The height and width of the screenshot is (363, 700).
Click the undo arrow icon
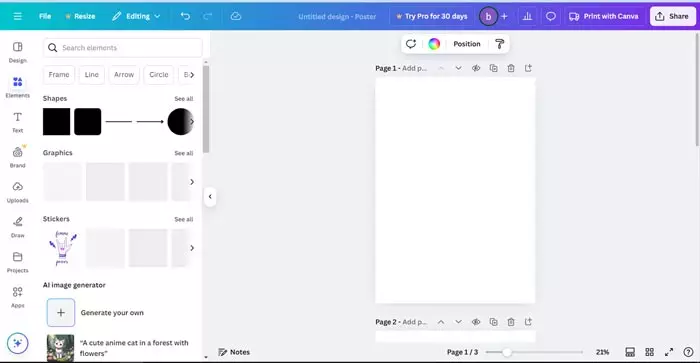(x=185, y=16)
